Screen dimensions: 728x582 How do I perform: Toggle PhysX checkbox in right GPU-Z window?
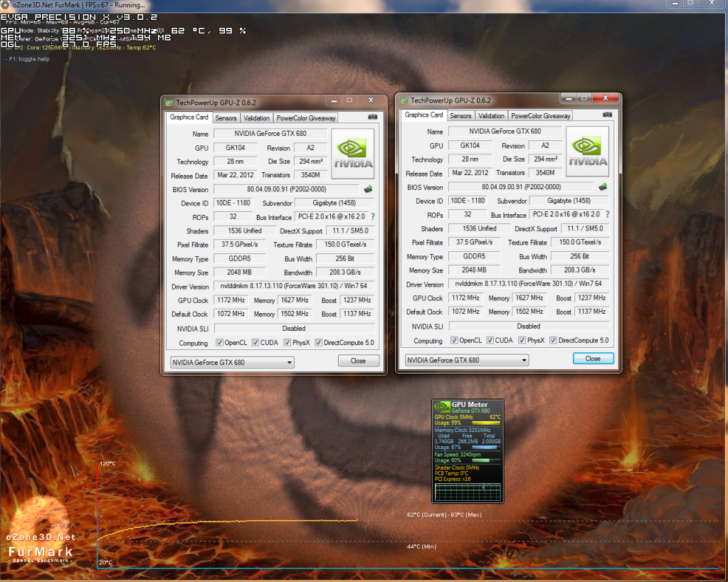point(522,340)
